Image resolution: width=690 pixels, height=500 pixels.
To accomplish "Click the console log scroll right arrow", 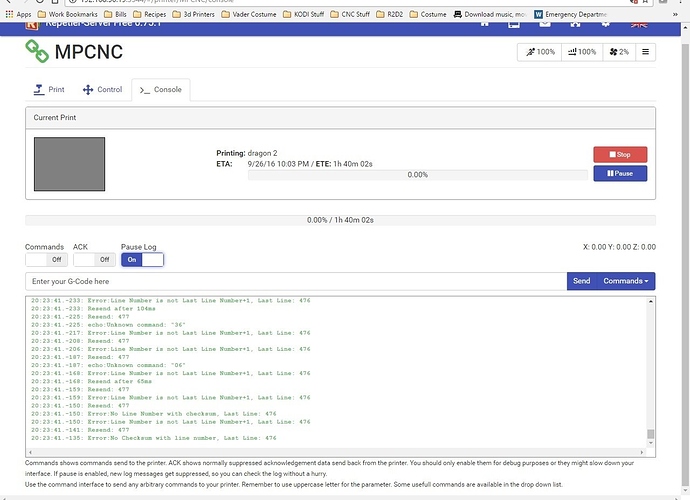I will 642,452.
